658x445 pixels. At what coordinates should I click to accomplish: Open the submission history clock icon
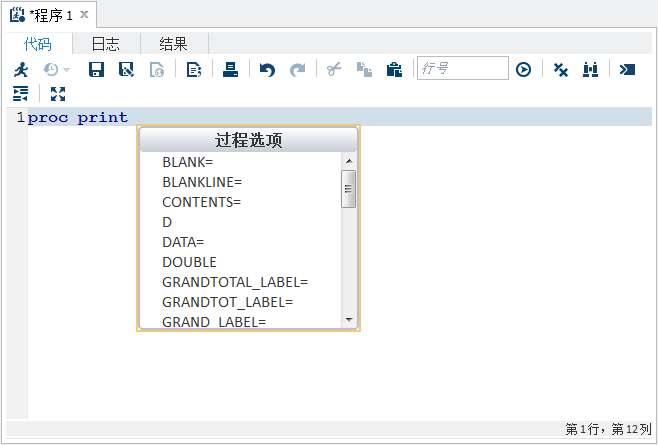click(x=51, y=70)
